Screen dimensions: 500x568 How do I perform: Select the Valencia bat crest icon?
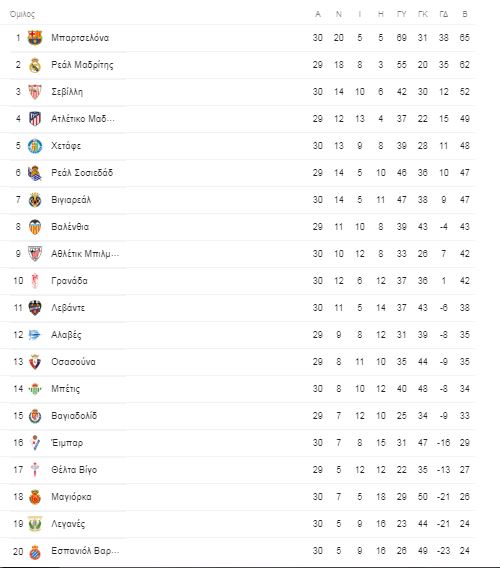pos(35,227)
